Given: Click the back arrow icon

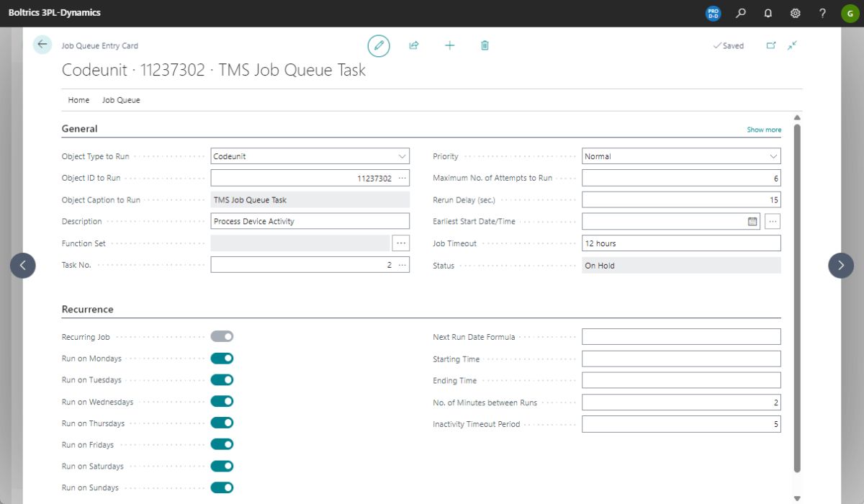Looking at the screenshot, I should [x=42, y=45].
